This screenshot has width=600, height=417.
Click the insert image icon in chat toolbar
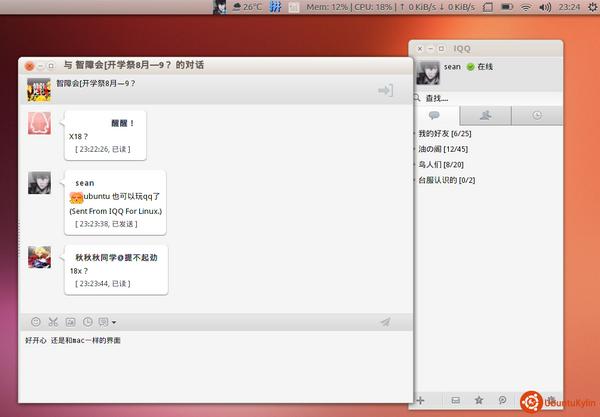tap(70, 322)
